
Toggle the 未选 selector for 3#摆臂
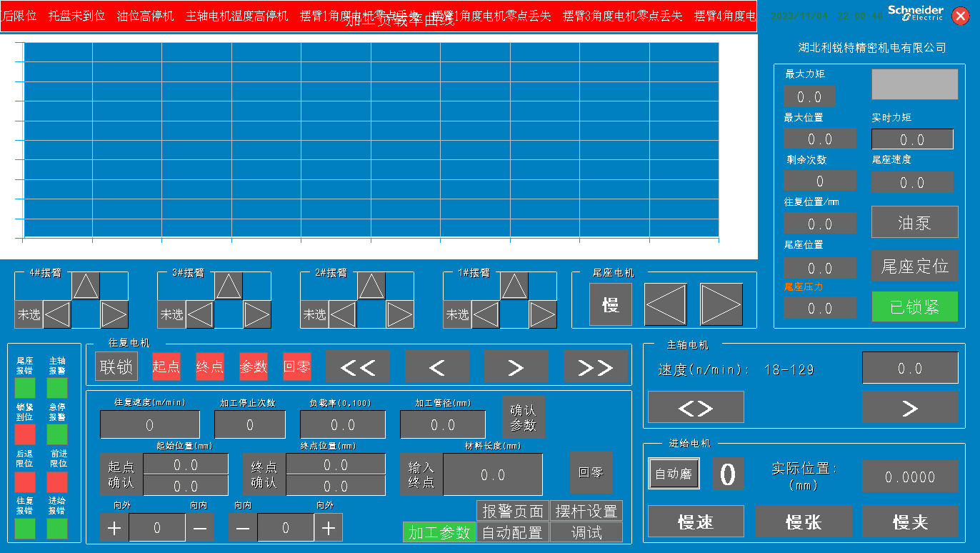point(172,314)
